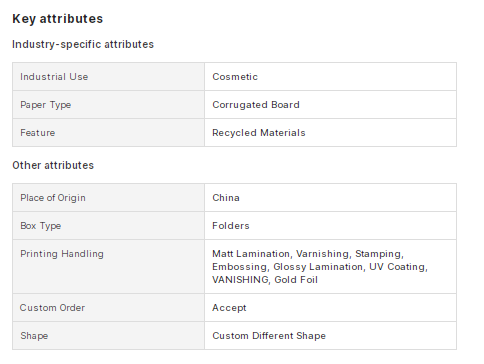This screenshot has width=484, height=364.
Task: Select the Box Type label
Action: 41,226
